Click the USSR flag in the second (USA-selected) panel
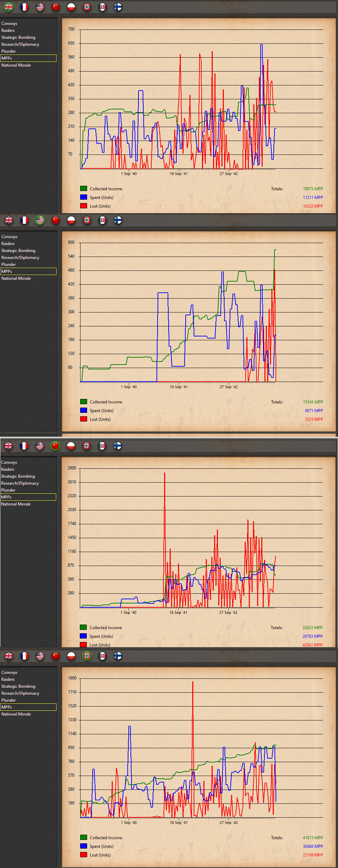Image resolution: width=338 pixels, height=868 pixels. pos(56,220)
